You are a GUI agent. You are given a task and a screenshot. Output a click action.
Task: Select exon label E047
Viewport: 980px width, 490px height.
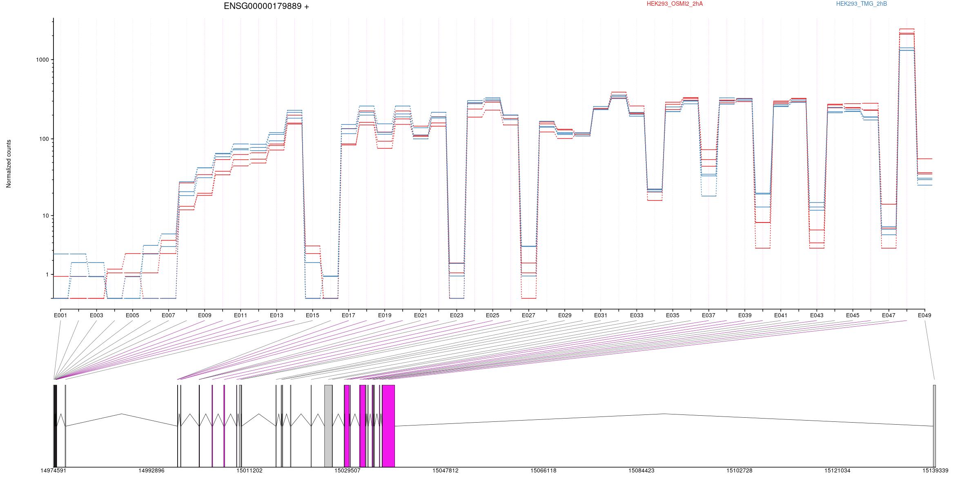click(889, 315)
